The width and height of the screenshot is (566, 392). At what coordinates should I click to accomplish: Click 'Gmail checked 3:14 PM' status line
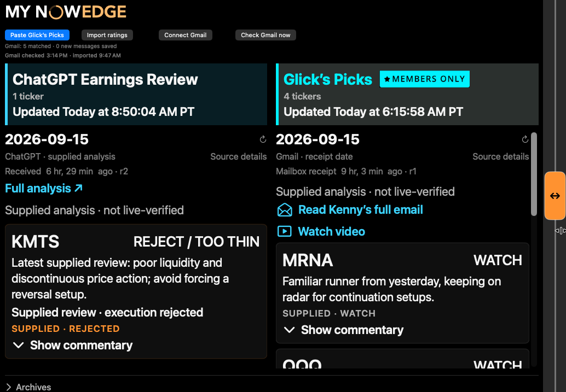coord(63,56)
